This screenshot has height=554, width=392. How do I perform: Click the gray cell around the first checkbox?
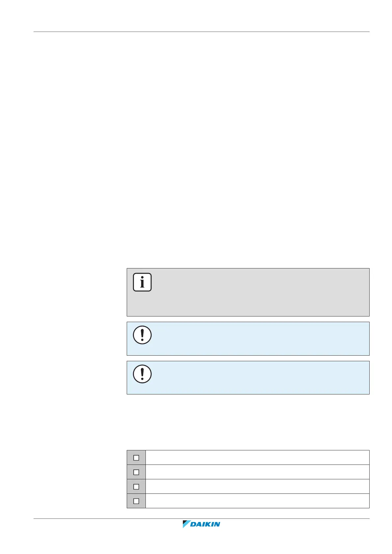pyautogui.click(x=136, y=458)
